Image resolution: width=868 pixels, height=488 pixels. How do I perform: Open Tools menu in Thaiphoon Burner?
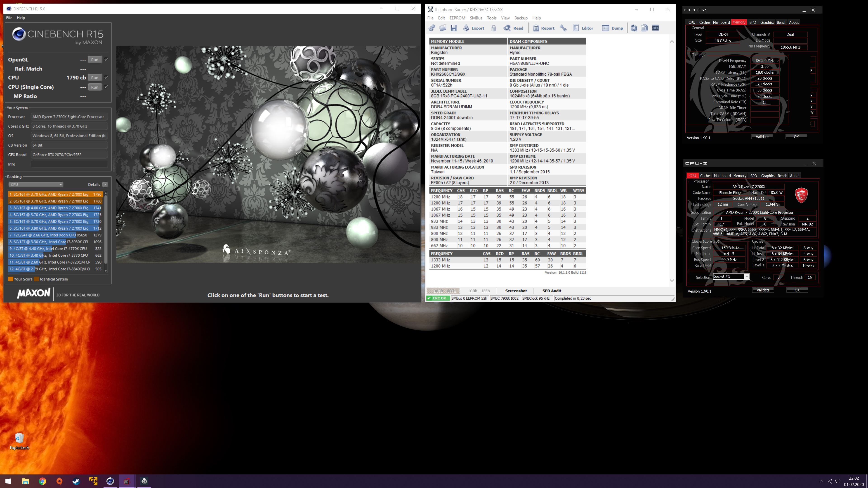pos(491,18)
